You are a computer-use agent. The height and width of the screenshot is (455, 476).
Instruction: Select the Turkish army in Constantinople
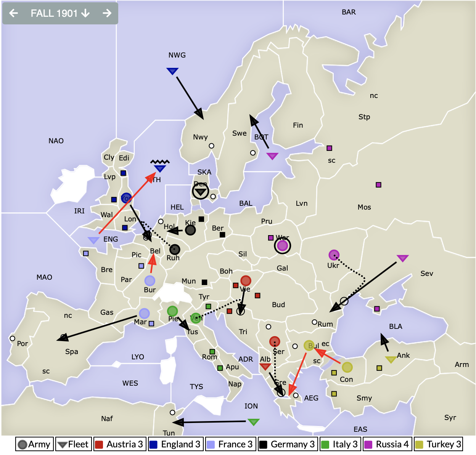347,367
